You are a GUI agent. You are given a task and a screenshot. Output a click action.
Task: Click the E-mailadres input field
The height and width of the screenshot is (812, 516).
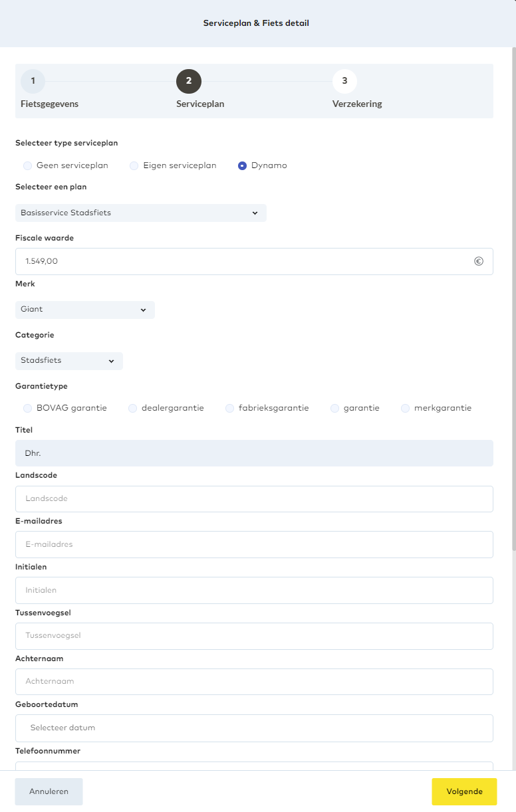coord(254,544)
